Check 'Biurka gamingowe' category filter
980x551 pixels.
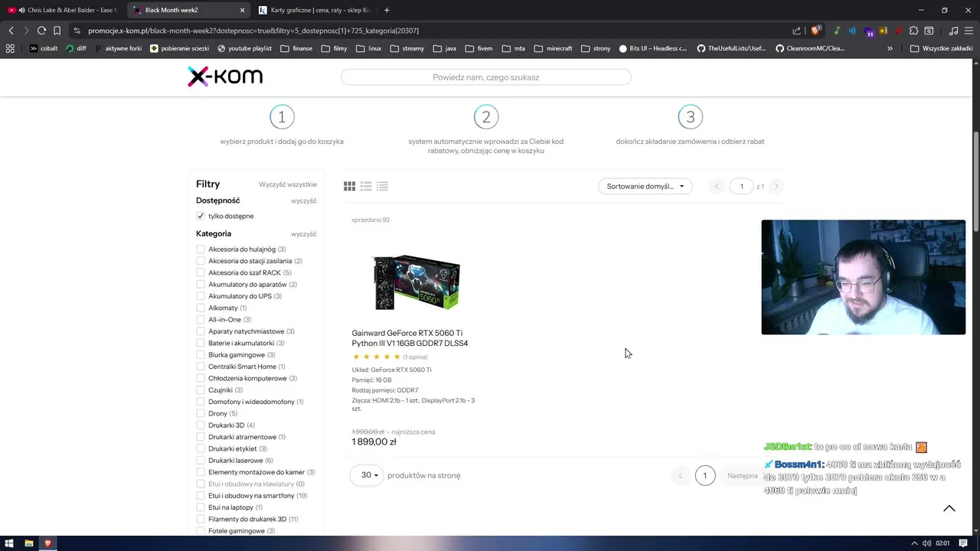tap(201, 354)
